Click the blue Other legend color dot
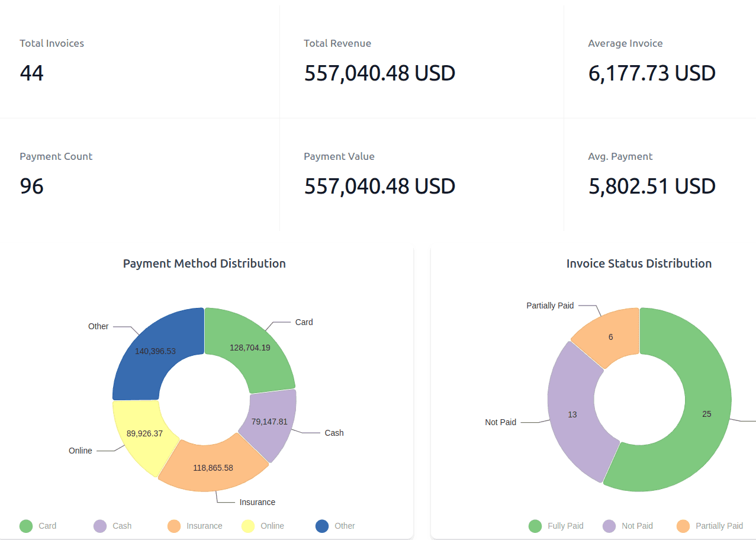756x540 pixels. click(x=322, y=526)
